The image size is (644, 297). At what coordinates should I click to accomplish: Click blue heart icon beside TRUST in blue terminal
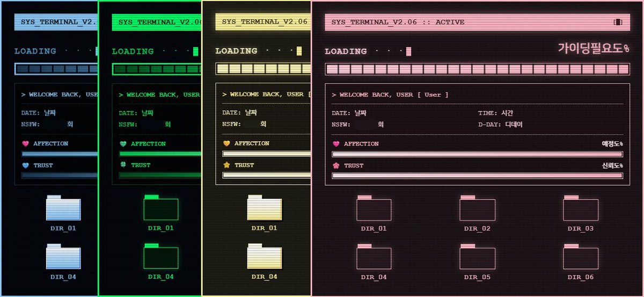25,165
